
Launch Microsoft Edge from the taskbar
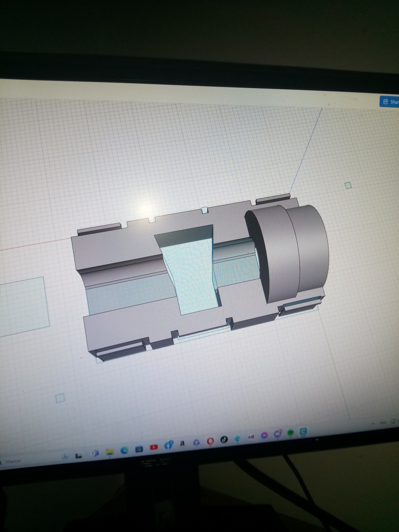click(124, 450)
